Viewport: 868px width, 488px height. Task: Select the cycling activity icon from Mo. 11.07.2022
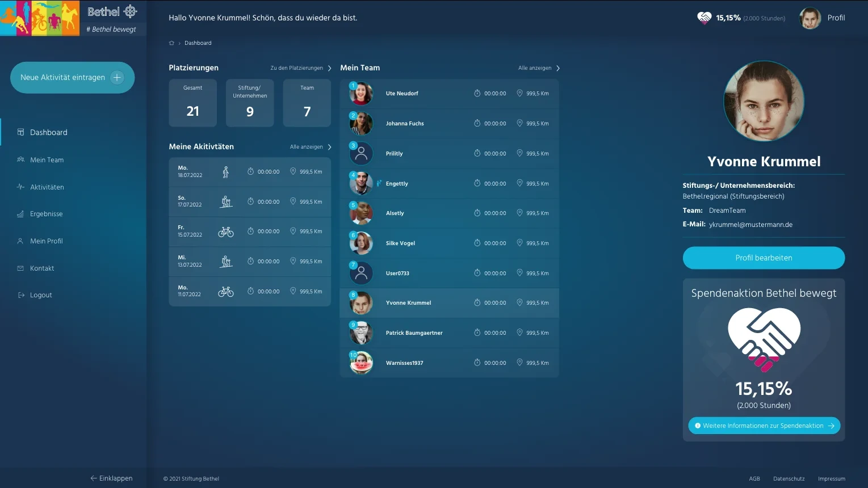226,291
